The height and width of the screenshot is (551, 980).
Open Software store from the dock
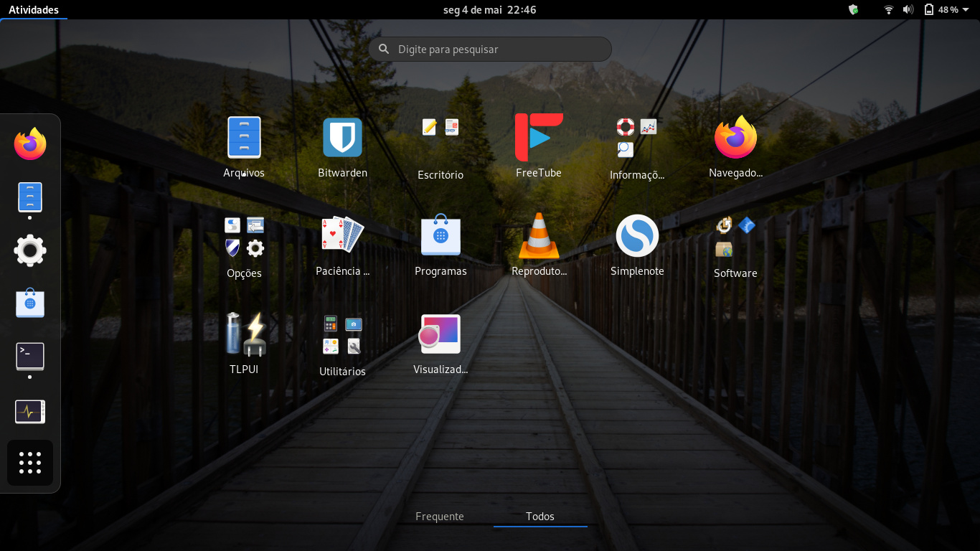30,303
